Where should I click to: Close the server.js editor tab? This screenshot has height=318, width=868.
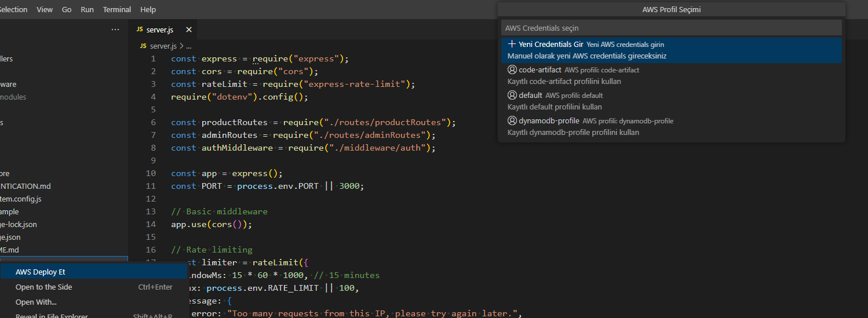[x=188, y=30]
